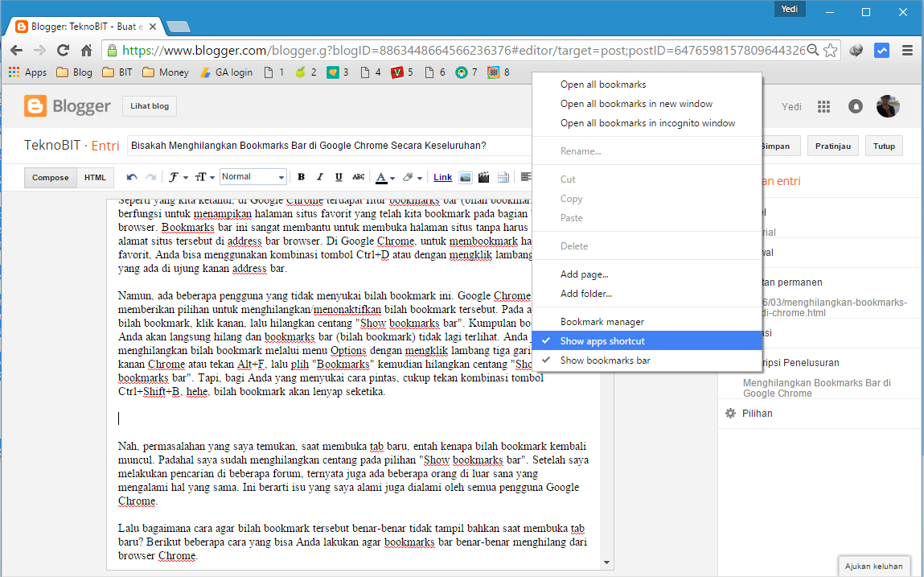Click the zoom magnifier in address bar
The height and width of the screenshot is (577, 924).
click(x=813, y=50)
